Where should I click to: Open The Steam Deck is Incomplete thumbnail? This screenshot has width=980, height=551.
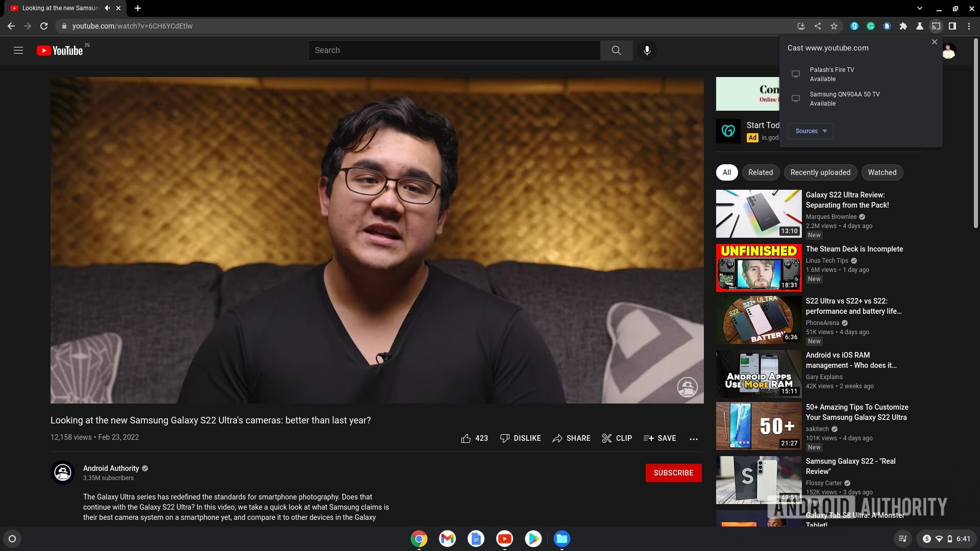coord(758,268)
